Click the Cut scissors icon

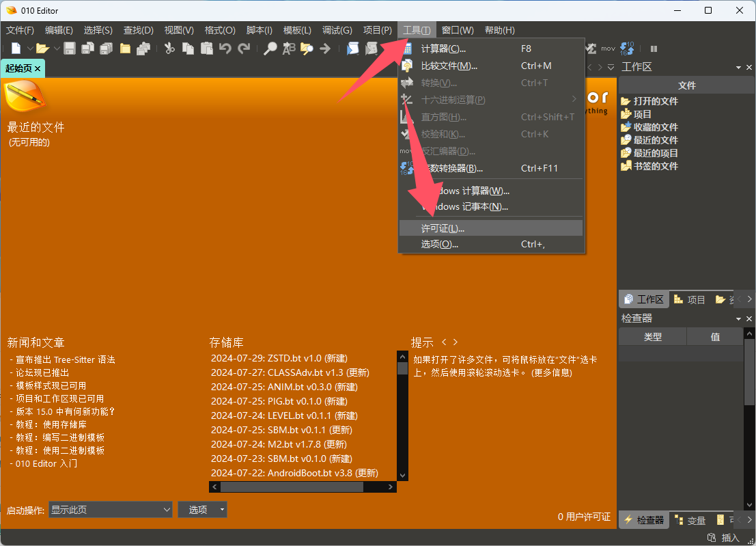[169, 49]
